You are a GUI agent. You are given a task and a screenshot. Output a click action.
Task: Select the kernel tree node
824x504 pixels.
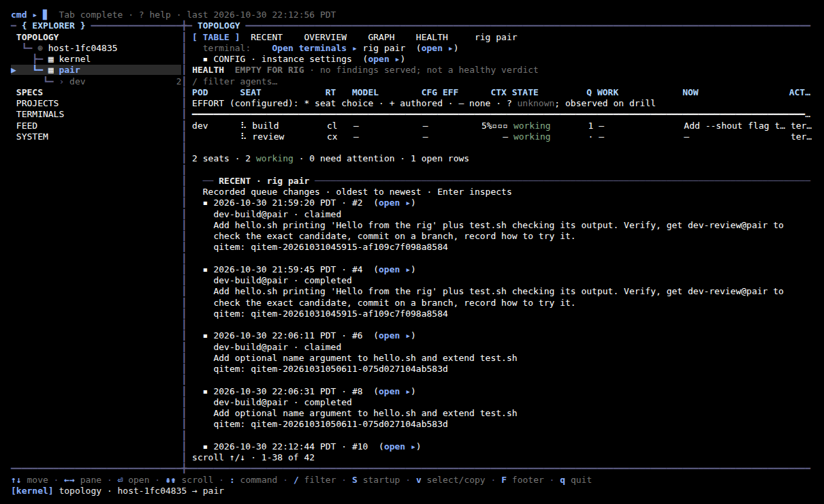pos(74,59)
